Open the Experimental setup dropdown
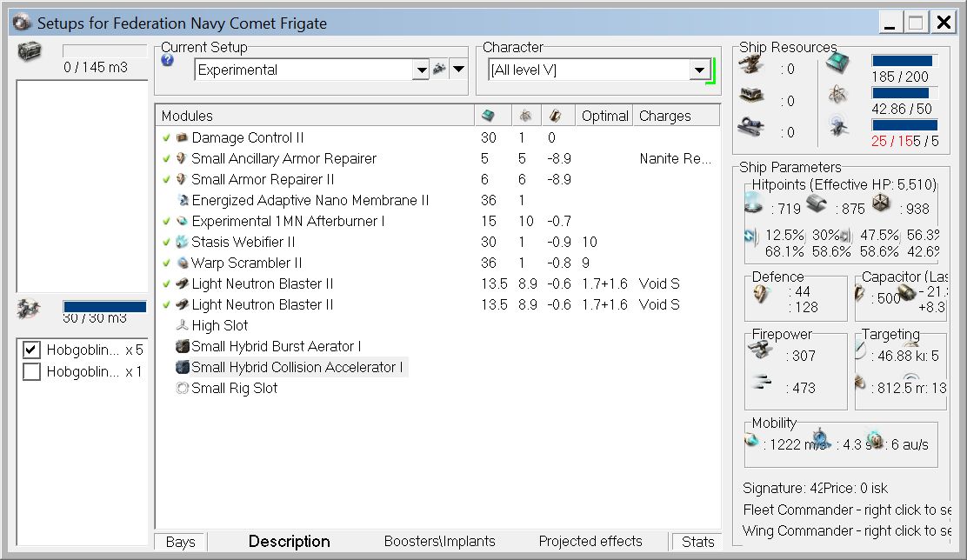This screenshot has height=560, width=967. pos(421,70)
